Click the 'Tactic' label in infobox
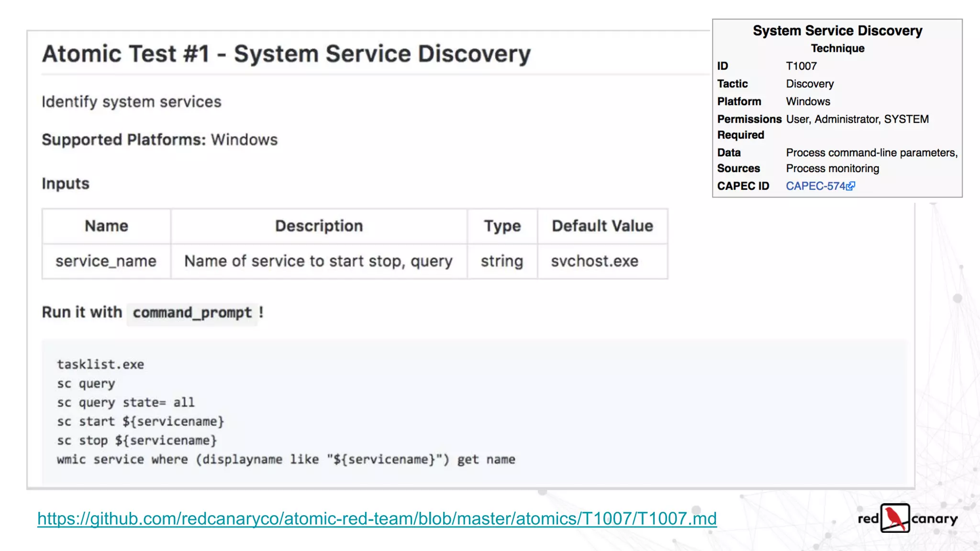 732,84
